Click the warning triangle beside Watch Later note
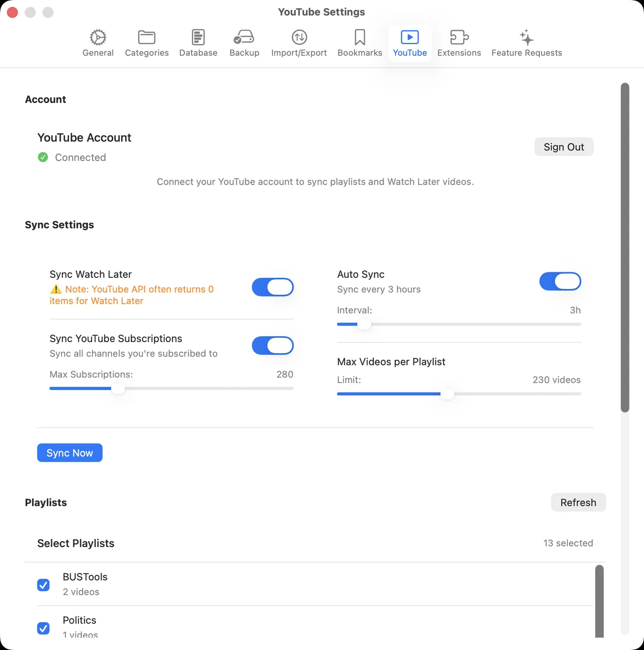The image size is (644, 650). tap(56, 289)
